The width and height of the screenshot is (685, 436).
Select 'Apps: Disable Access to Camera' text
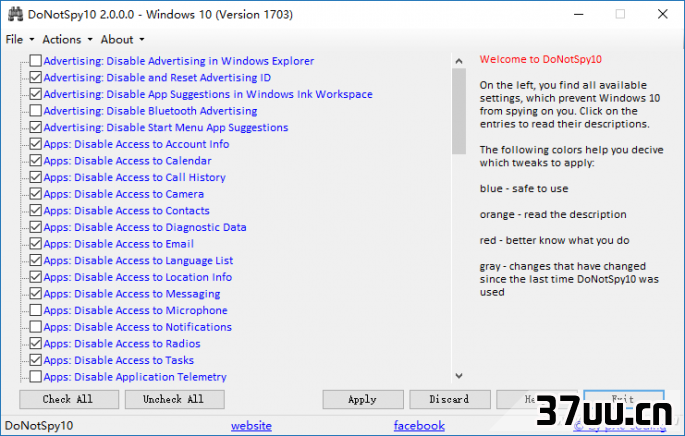coord(124,194)
